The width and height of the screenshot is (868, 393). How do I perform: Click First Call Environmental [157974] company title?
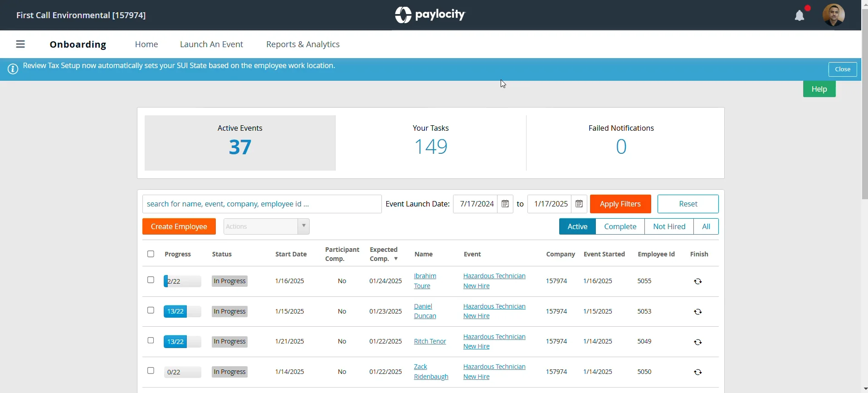point(81,15)
